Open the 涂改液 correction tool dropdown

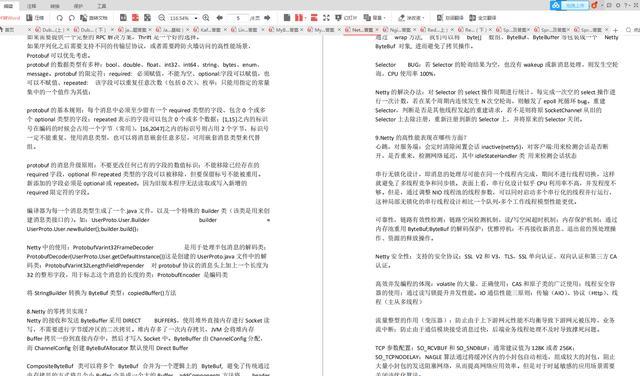tap(411, 18)
